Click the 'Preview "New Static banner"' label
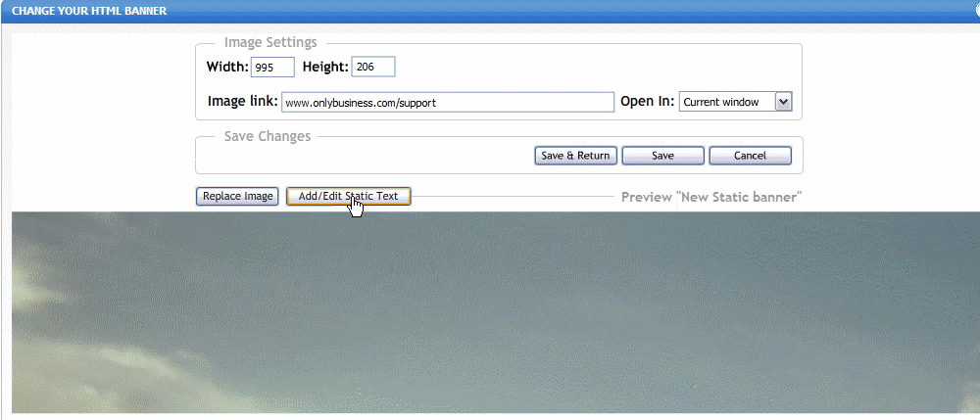 [711, 197]
